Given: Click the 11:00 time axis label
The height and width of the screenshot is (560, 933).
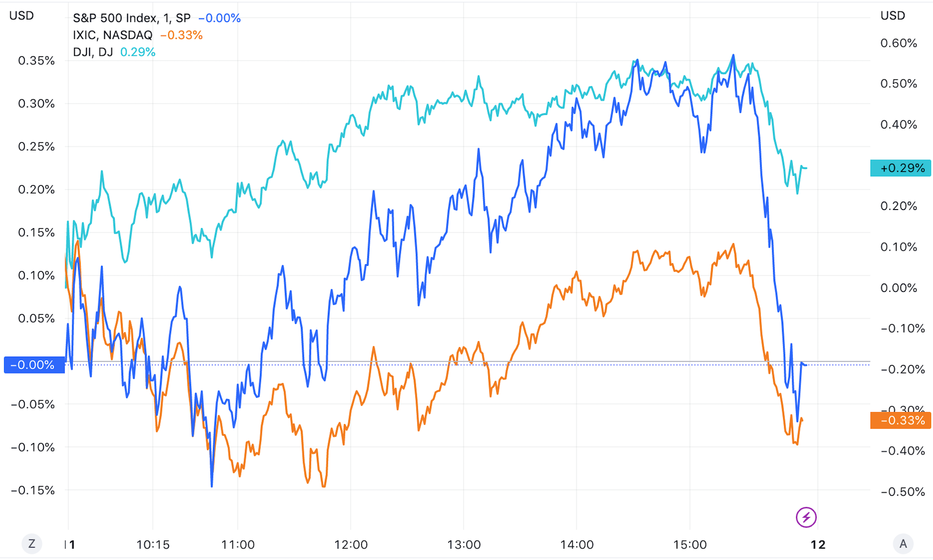Looking at the screenshot, I should click(238, 544).
